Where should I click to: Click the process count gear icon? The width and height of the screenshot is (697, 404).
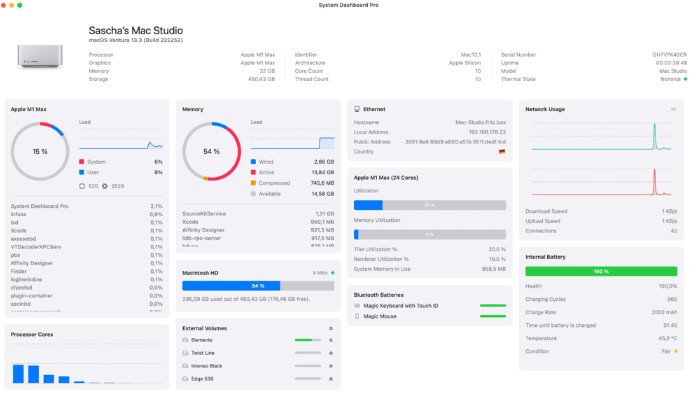(105, 186)
